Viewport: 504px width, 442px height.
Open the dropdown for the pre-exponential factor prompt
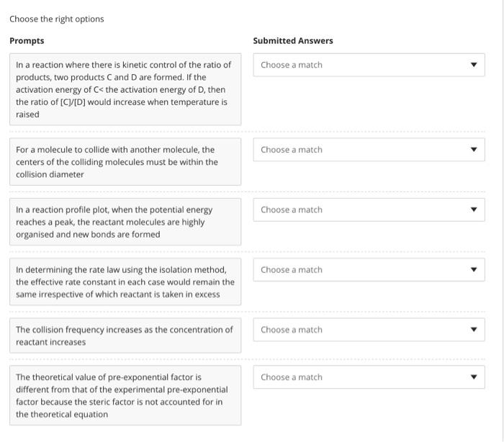(368, 377)
